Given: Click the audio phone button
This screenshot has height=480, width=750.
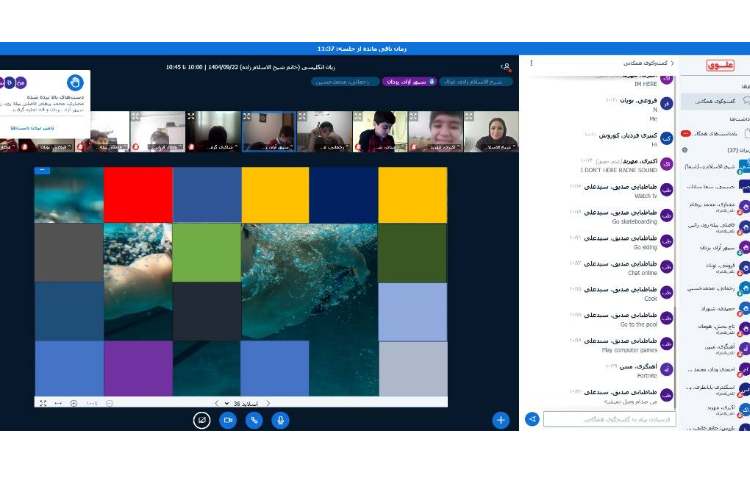Looking at the screenshot, I should (254, 420).
